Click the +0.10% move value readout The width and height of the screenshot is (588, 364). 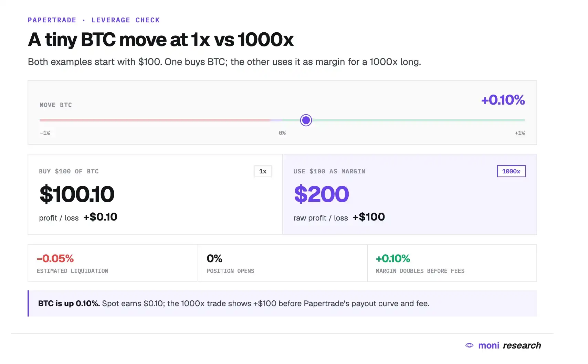click(x=503, y=100)
